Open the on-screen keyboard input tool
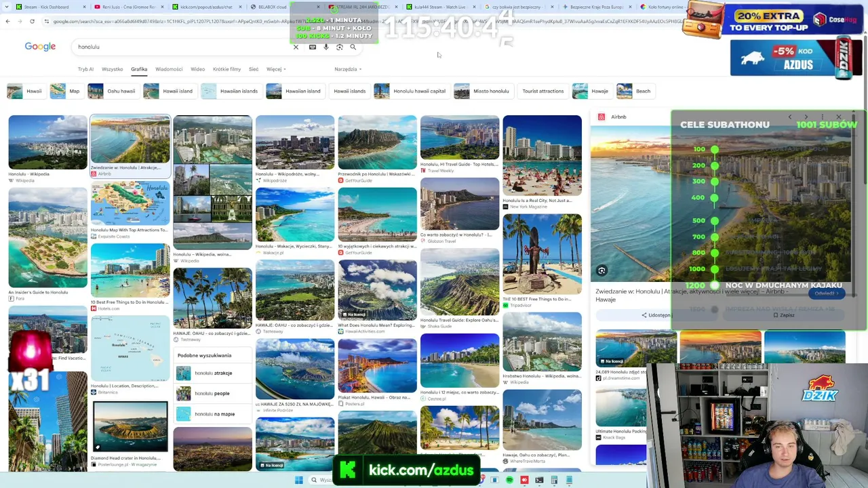Image resolution: width=868 pixels, height=488 pixels. pos(312,47)
